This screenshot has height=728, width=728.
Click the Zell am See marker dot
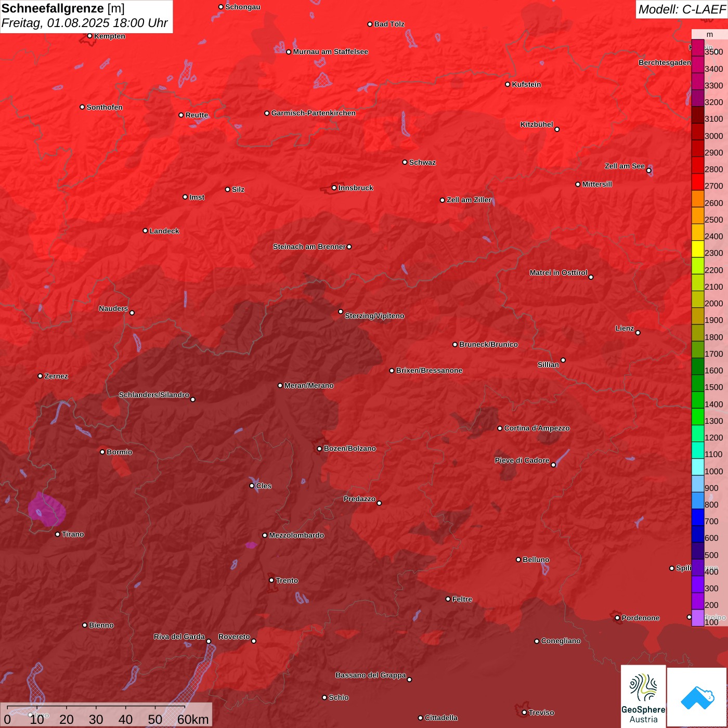click(648, 171)
